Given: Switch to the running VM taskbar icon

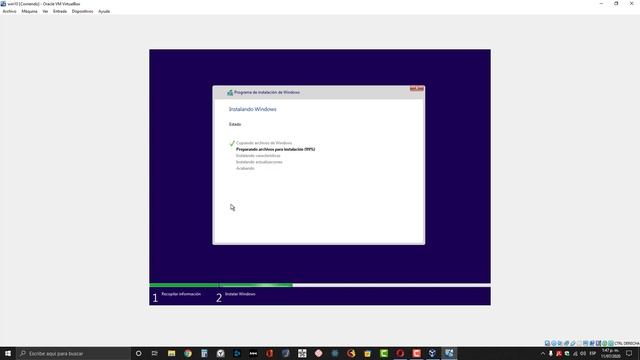Looking at the screenshot, I should point(449,353).
